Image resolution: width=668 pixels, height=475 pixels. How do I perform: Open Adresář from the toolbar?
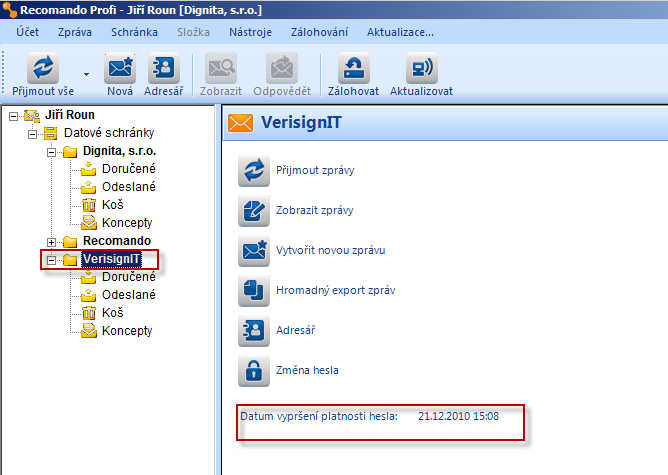tap(162, 68)
